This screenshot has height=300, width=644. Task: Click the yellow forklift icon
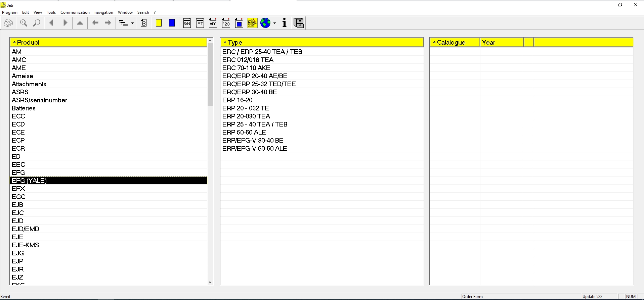click(x=252, y=23)
